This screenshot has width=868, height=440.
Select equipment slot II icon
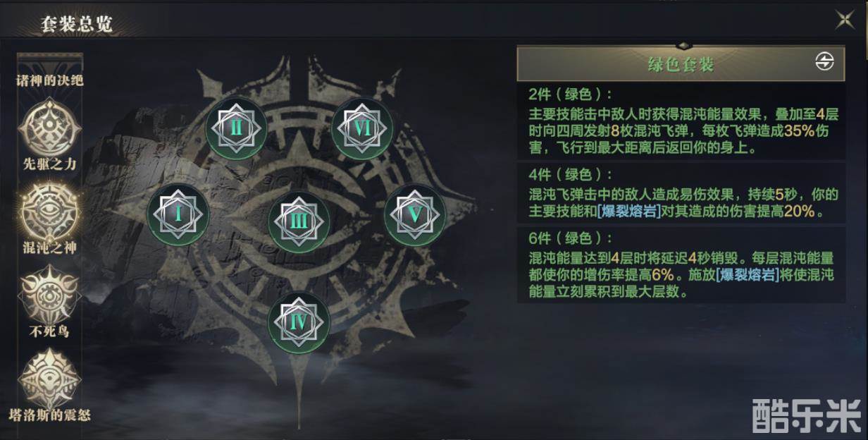(x=237, y=128)
